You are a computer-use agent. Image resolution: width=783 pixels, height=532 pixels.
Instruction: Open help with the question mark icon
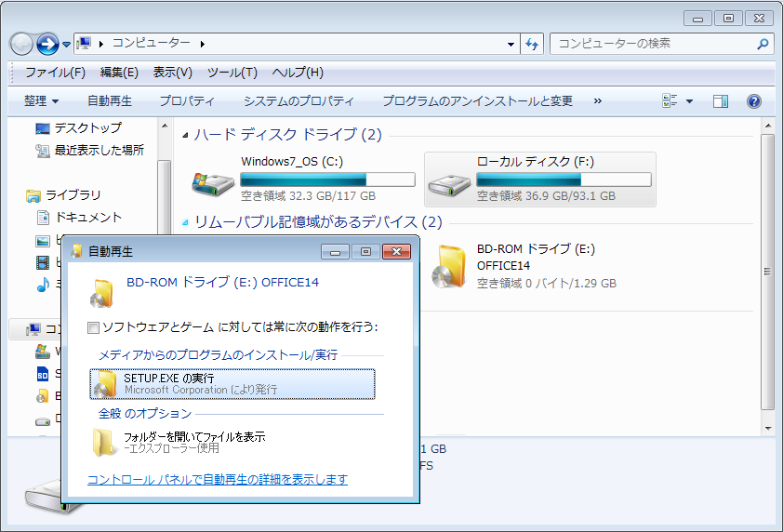pos(753,101)
